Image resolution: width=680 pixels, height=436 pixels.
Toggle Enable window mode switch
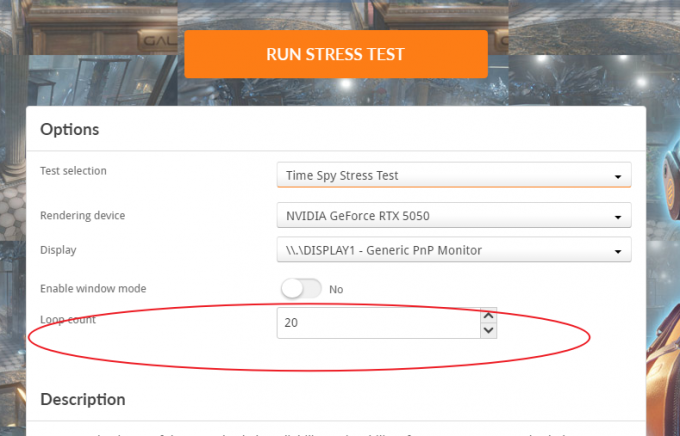point(301,289)
